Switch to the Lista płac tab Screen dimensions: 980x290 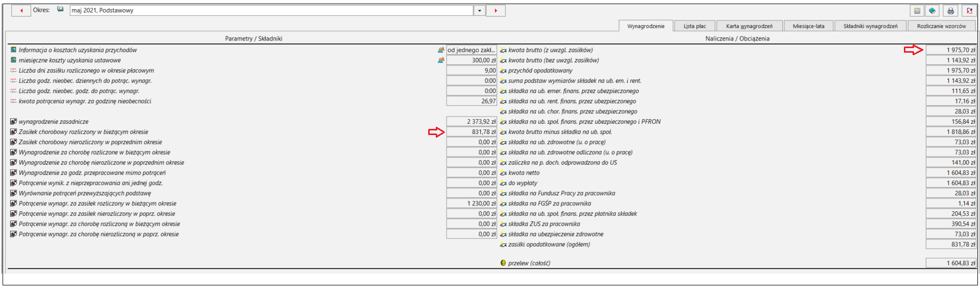(x=694, y=26)
